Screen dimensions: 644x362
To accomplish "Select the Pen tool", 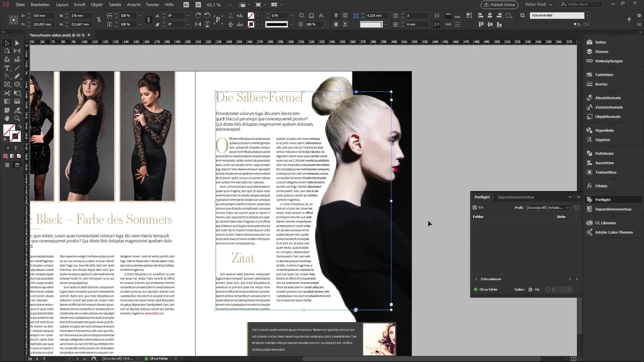I will (x=7, y=76).
